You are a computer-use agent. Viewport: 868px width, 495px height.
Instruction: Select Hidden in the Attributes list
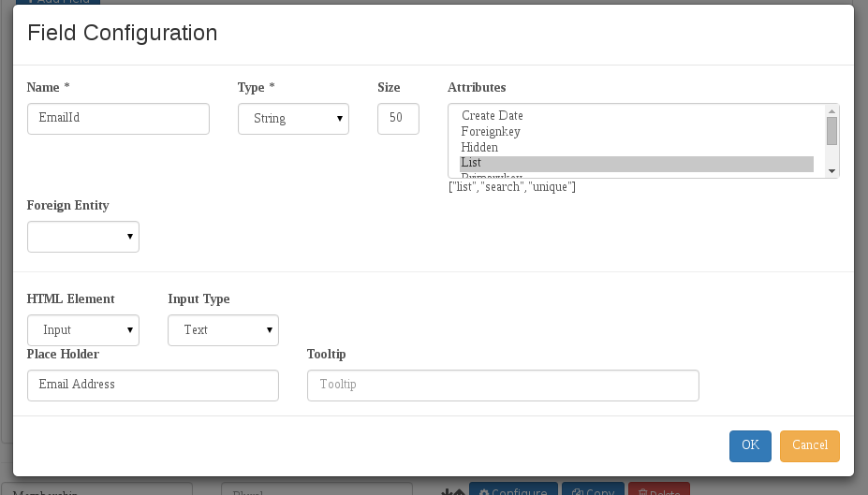[x=637, y=148]
